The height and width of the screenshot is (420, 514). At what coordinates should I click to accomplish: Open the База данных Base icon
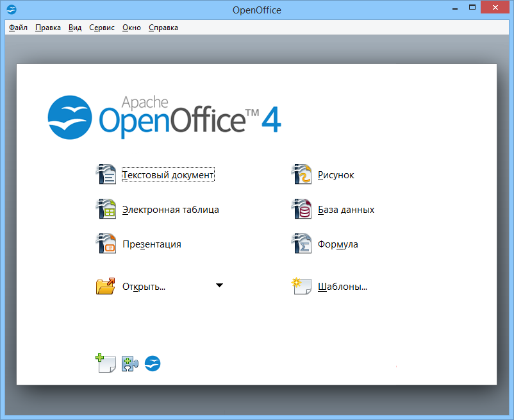pyautogui.click(x=301, y=209)
